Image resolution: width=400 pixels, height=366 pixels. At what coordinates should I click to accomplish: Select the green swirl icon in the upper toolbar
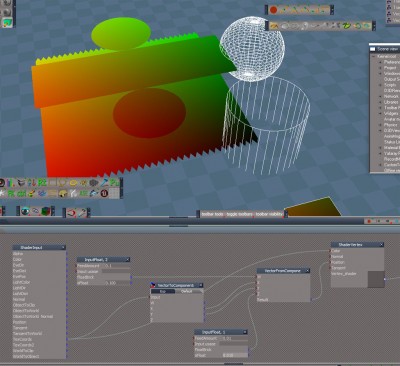pos(347,26)
